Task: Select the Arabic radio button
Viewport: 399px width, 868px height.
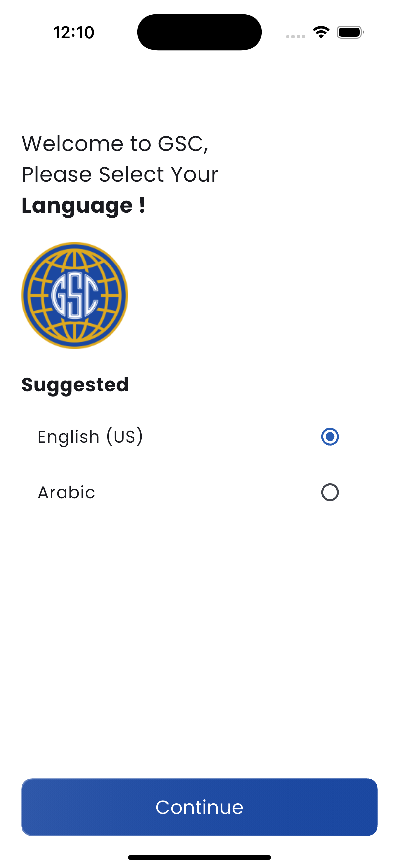Action: pyautogui.click(x=330, y=492)
